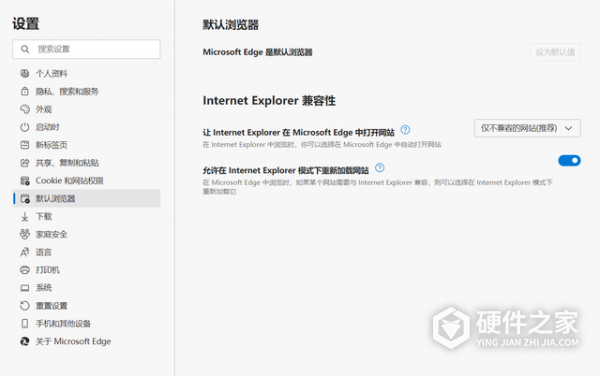Viewport: 600px width, 376px height.
Task: Click the lock icon beside 隐私、搜索和服务
Action: pos(25,91)
